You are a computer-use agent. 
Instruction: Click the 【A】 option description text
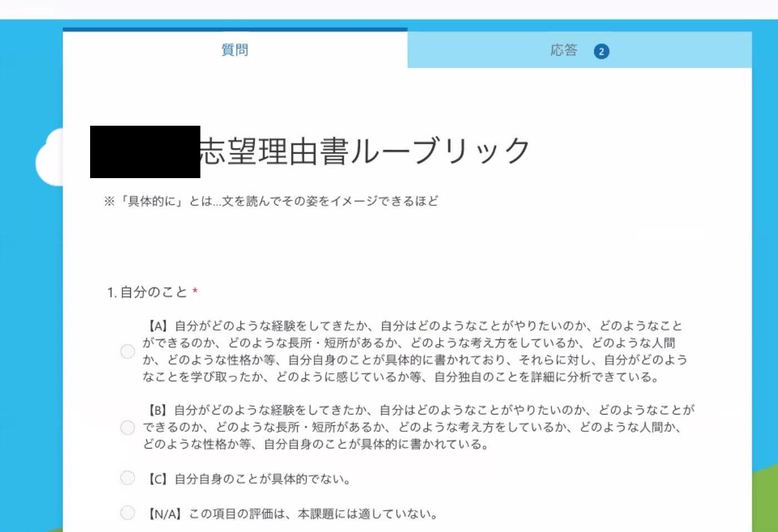pyautogui.click(x=415, y=351)
